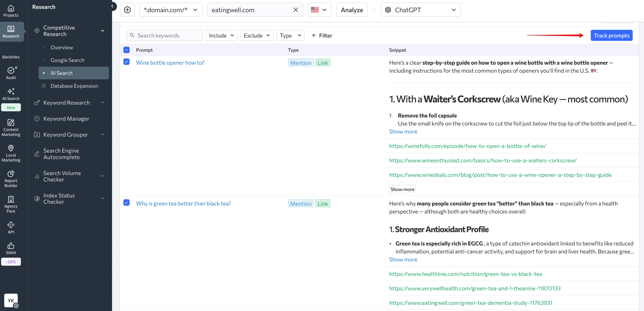This screenshot has width=644, height=311.
Task: Open the API section icon
Action: [x=11, y=225]
